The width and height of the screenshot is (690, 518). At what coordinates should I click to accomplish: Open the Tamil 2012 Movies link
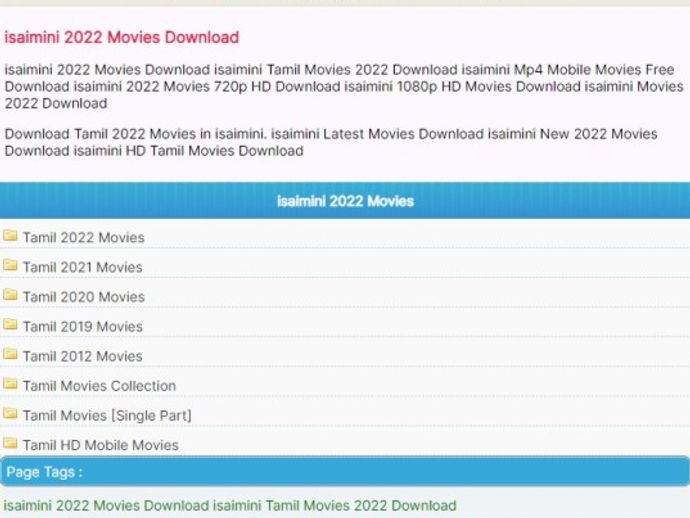(x=83, y=356)
